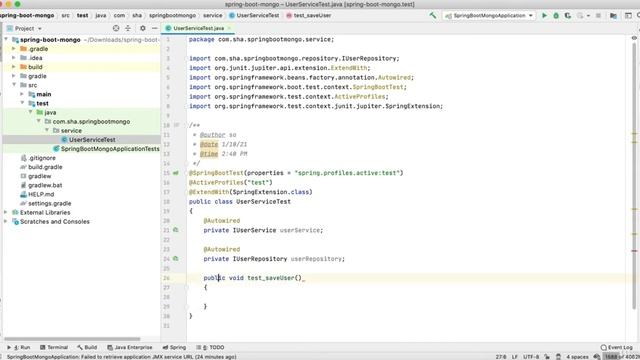Open Project Structure icon in top toolbar
Viewport: 640px width, 360px height.
pos(613,16)
